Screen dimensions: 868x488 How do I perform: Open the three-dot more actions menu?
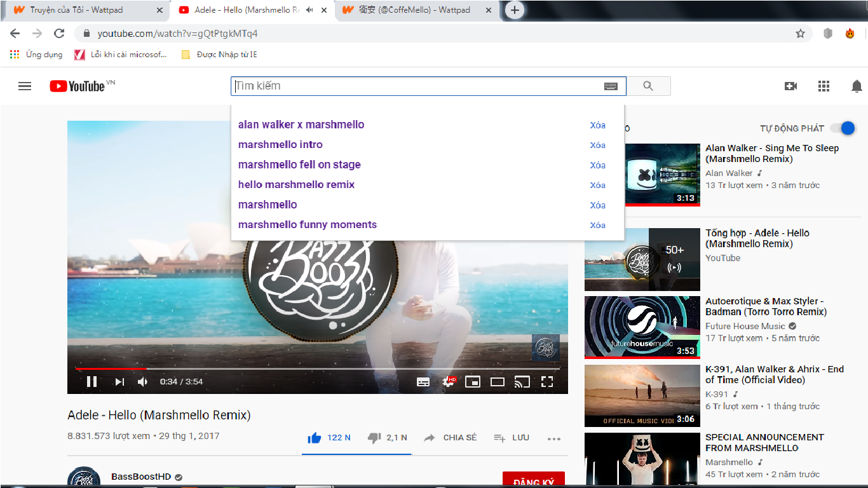pyautogui.click(x=554, y=438)
